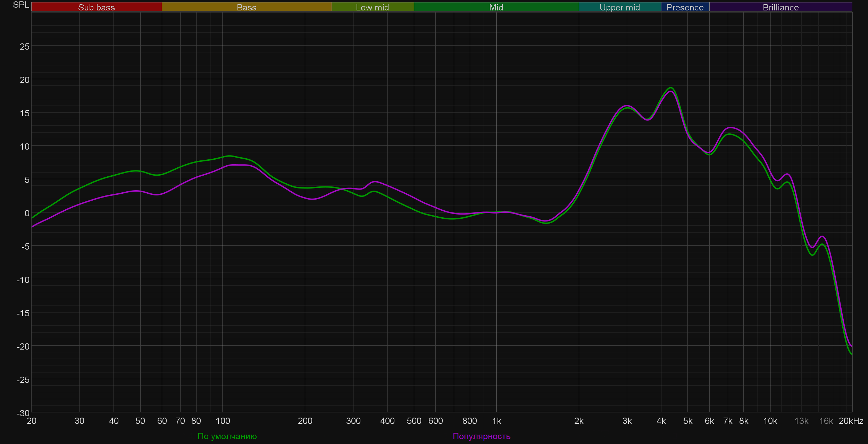This screenshot has width=868, height=444.
Task: Click the Low mid band label
Action: click(x=372, y=7)
